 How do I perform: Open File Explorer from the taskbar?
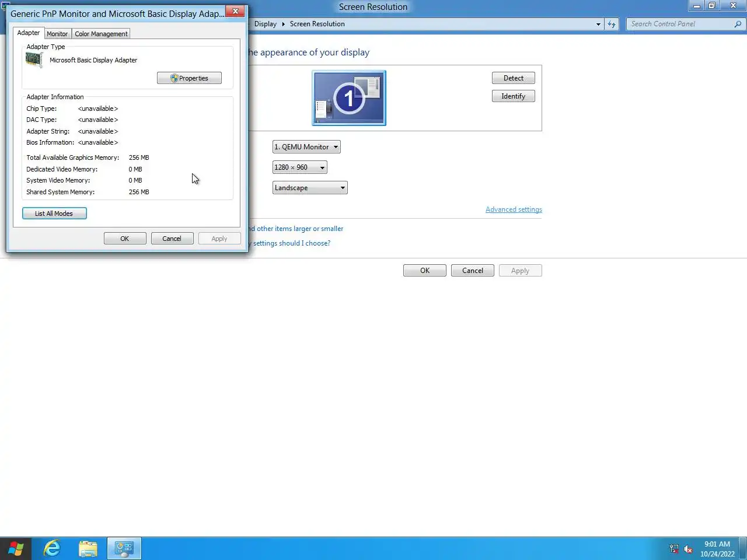(88, 549)
